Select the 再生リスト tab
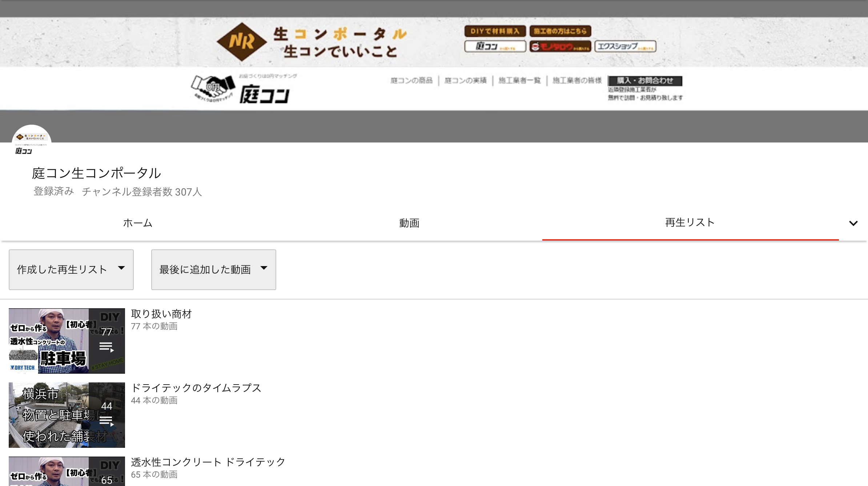The width and height of the screenshot is (868, 486). pos(690,222)
